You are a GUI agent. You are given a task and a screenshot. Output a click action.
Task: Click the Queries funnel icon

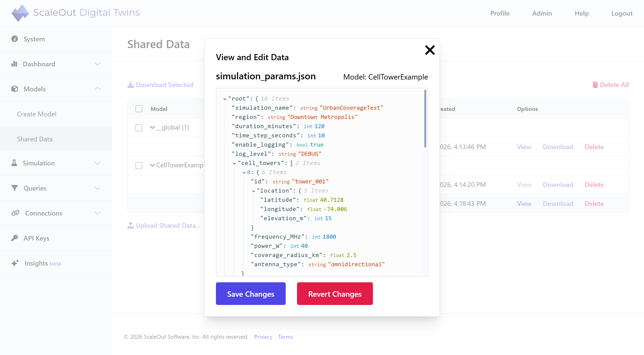pos(15,188)
